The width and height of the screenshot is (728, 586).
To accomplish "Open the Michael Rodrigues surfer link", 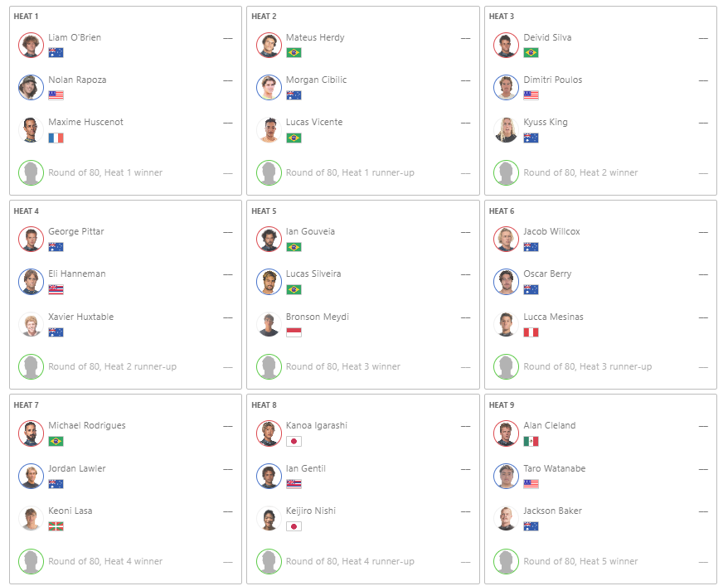I will pos(87,425).
